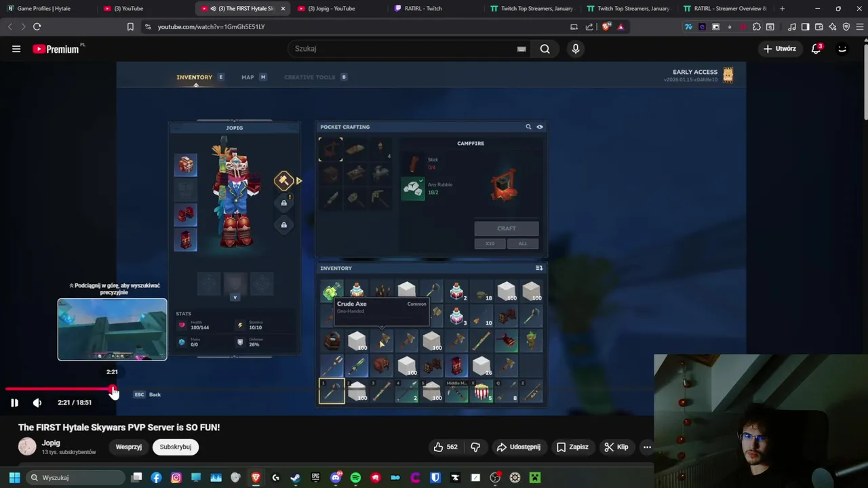Click the youtube.com address bar URL
Viewport: 868px width, 488px height.
pyautogui.click(x=211, y=26)
